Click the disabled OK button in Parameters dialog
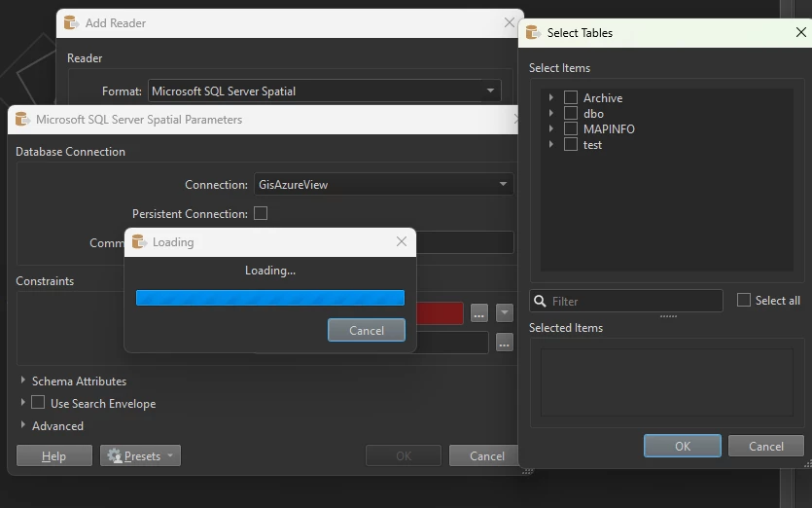812x508 pixels. [x=404, y=455]
